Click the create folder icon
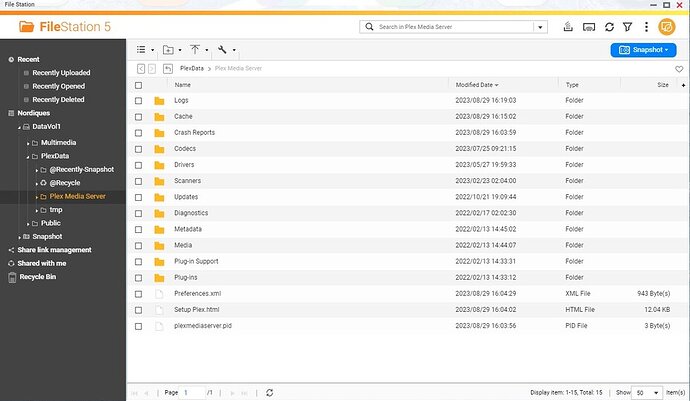Viewport: 690px width, 401px height. coord(168,50)
